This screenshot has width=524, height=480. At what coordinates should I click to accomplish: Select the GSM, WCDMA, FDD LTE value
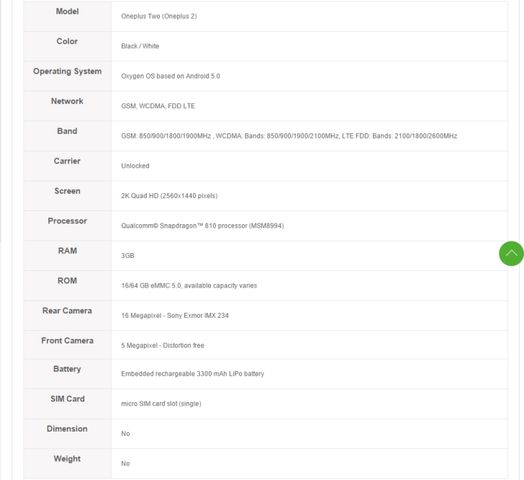point(158,106)
